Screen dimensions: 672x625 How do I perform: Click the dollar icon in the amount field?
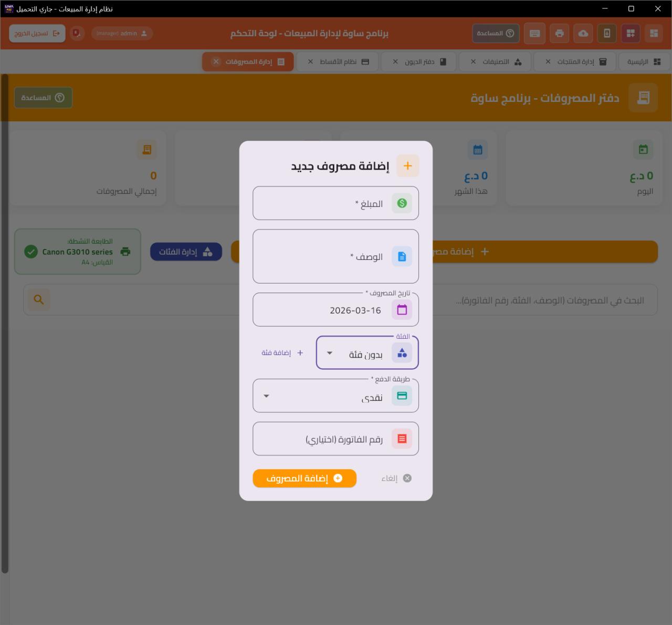tap(402, 203)
